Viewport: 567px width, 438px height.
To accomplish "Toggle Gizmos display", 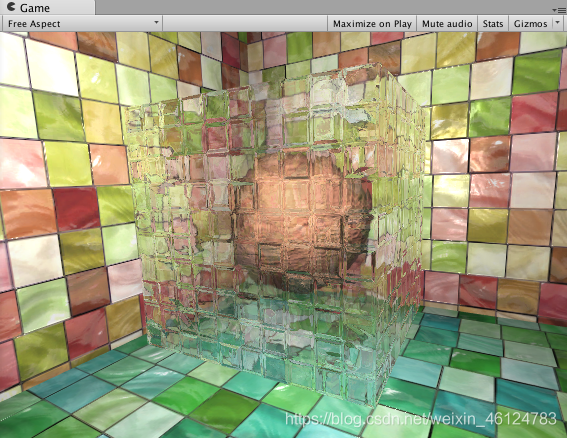I will pyautogui.click(x=530, y=24).
